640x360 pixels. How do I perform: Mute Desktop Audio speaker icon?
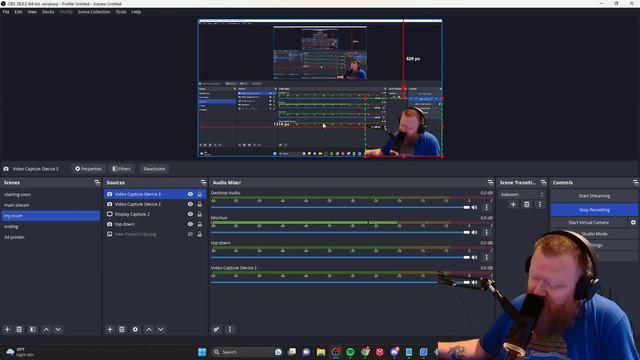474,207
